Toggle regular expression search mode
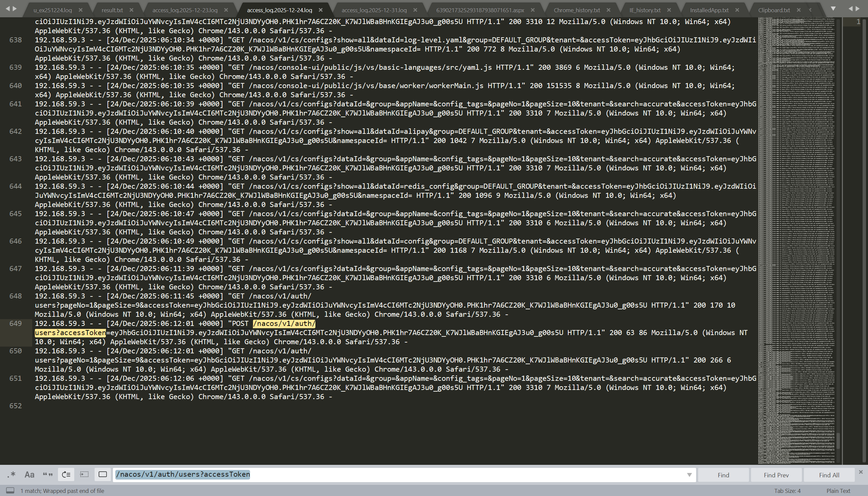This screenshot has height=496, width=868. pyautogui.click(x=12, y=475)
